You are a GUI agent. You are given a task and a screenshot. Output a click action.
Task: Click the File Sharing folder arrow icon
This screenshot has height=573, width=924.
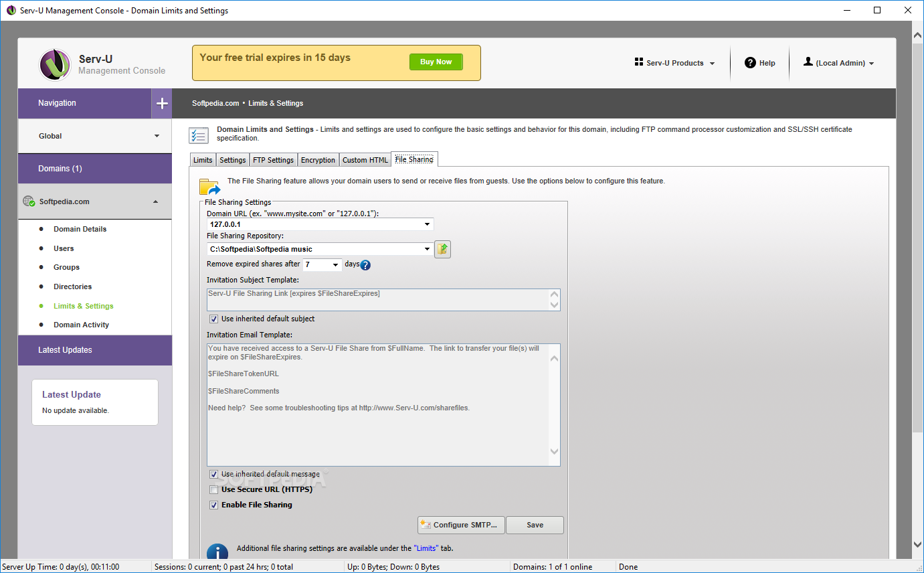209,187
